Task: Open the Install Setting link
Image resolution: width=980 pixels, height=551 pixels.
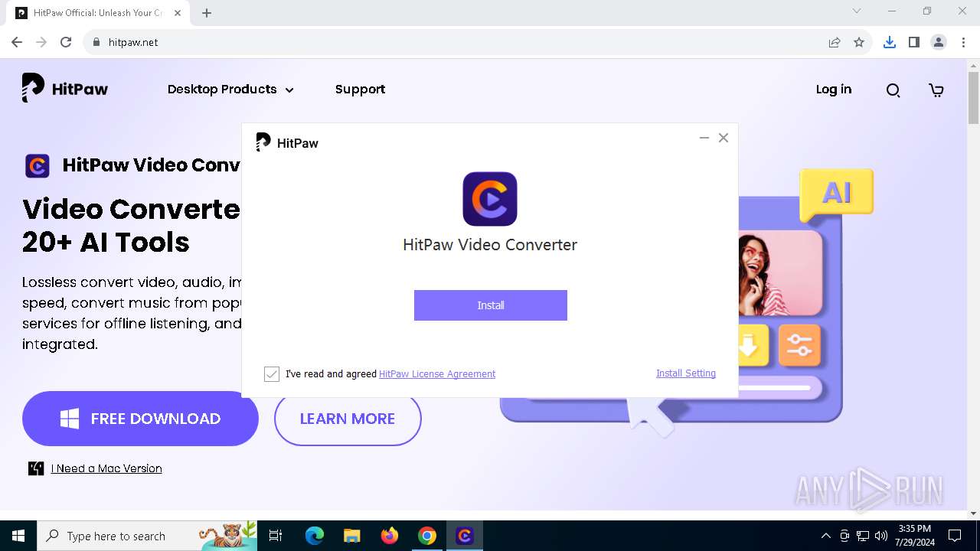Action: [686, 373]
